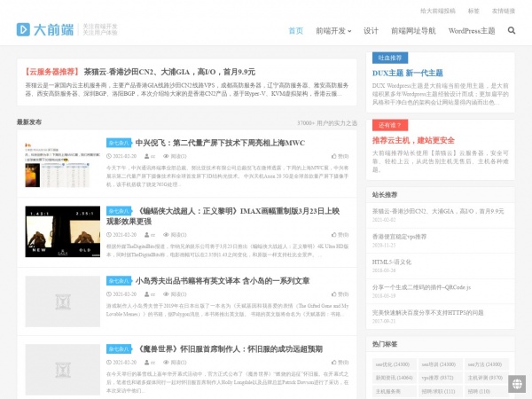Open placeholder thumbnail of 小岛秀夫 article
This screenshot has height=399, width=532.
tap(62, 301)
